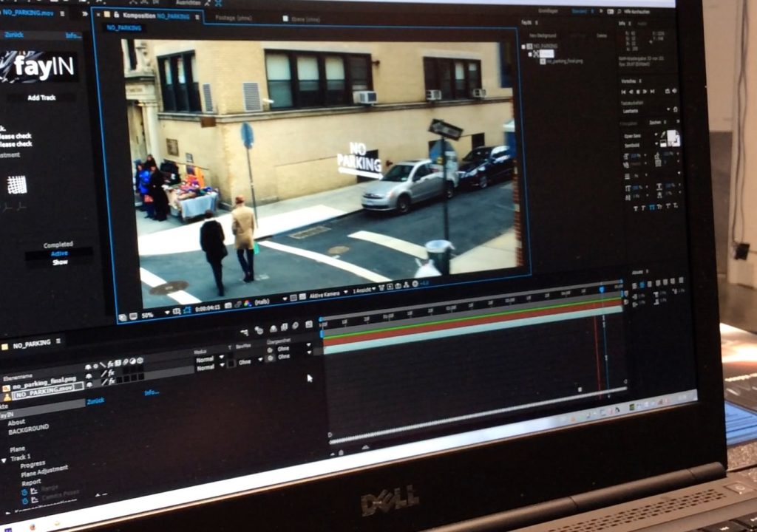Screen dimensions: 757x532
Task: Open the NO_PARKING timeline panel menu
Action: 58,341
